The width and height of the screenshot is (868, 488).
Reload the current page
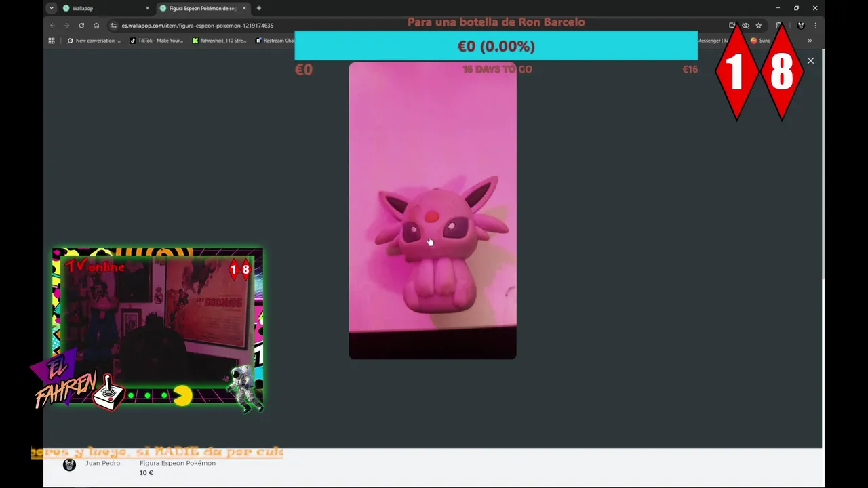81,26
